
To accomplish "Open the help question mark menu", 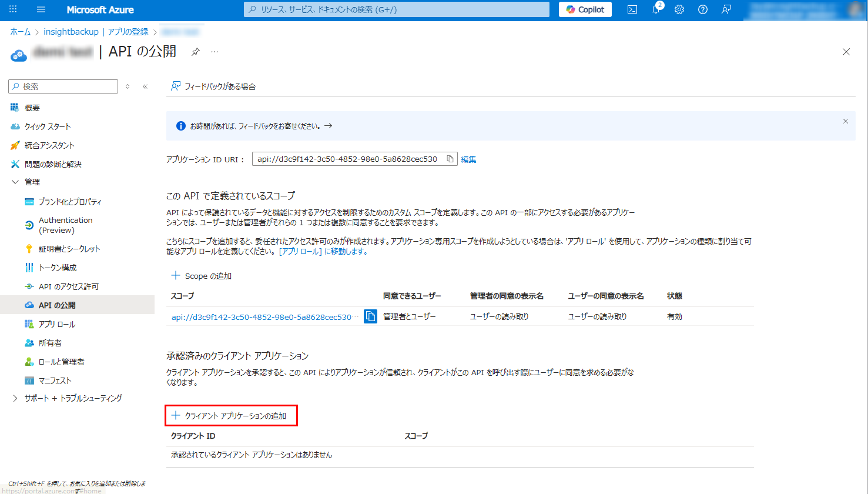I will 703,9.
